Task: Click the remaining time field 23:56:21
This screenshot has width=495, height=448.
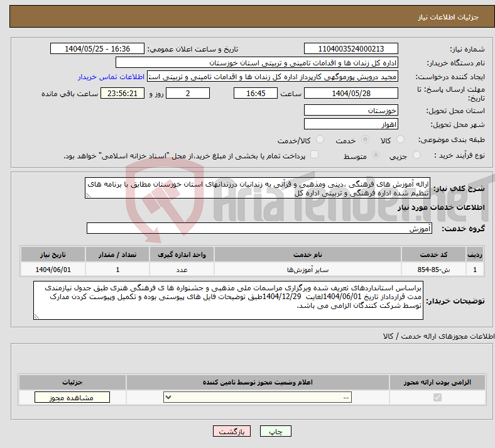Action: pos(122,93)
